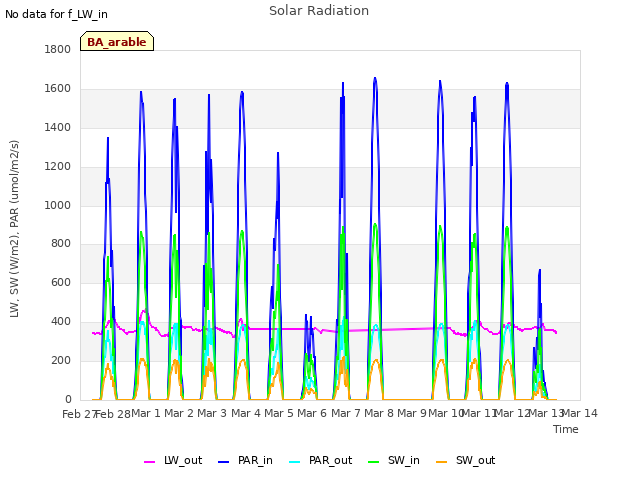This screenshot has width=640, height=480.
Task: Click the y-axis label LW, SW, PAR
Action: pos(14,229)
